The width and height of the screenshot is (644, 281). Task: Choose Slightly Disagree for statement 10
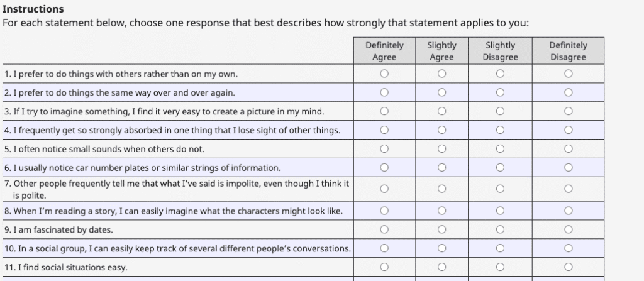click(x=500, y=248)
